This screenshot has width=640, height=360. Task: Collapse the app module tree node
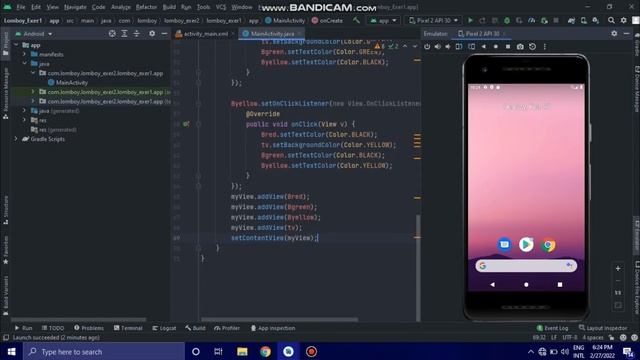point(16,45)
